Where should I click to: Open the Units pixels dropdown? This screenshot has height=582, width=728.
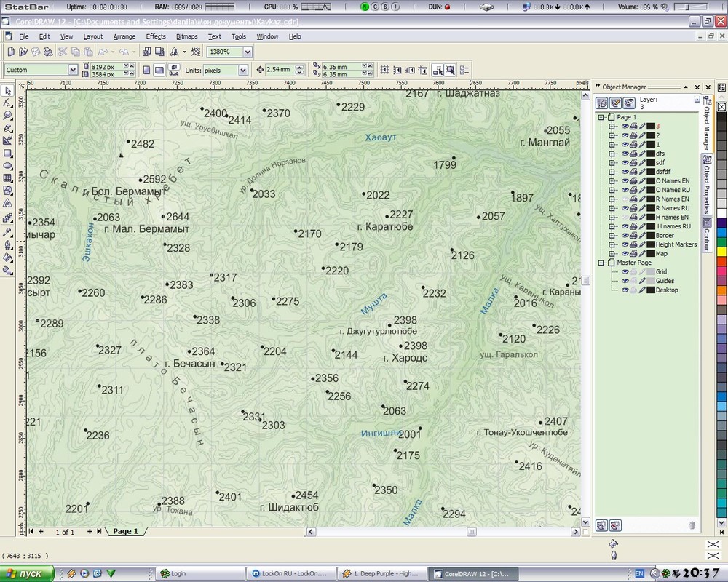(242, 71)
